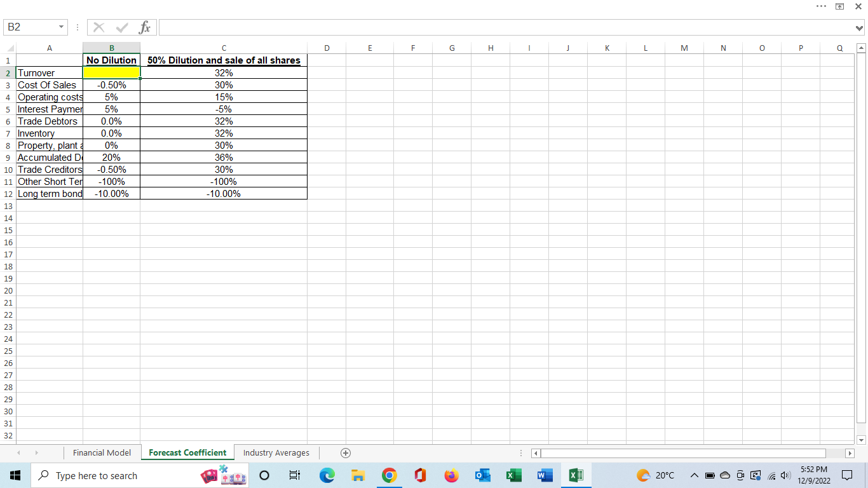Select the 36% cell in column C

pos(224,158)
